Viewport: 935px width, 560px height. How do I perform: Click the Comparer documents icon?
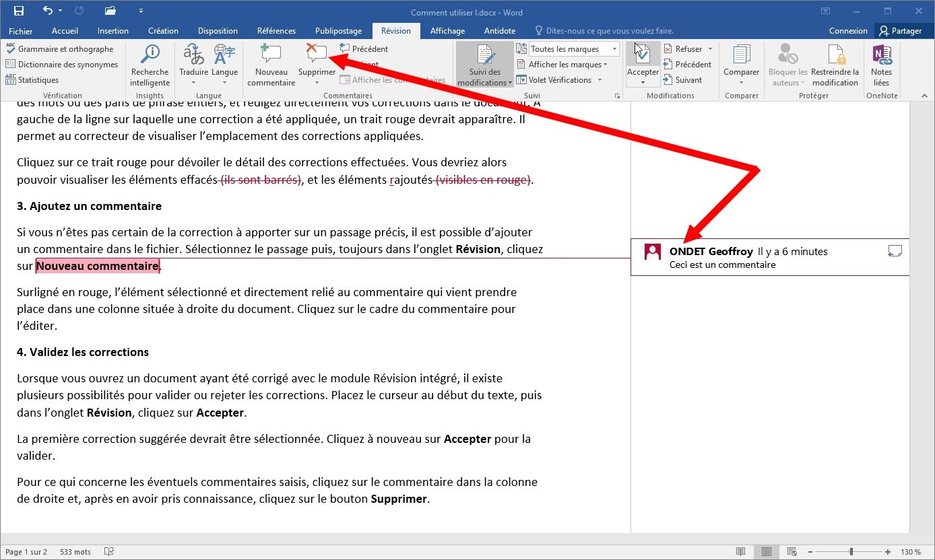click(x=741, y=57)
